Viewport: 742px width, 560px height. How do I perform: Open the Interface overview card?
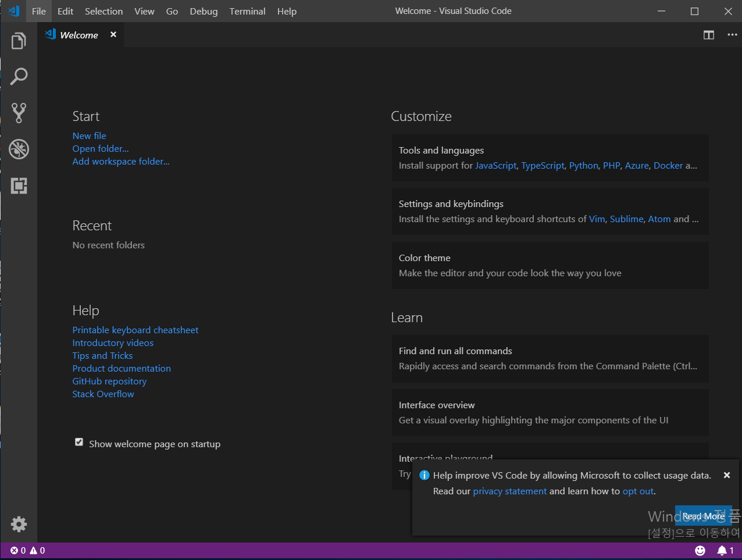pos(550,412)
